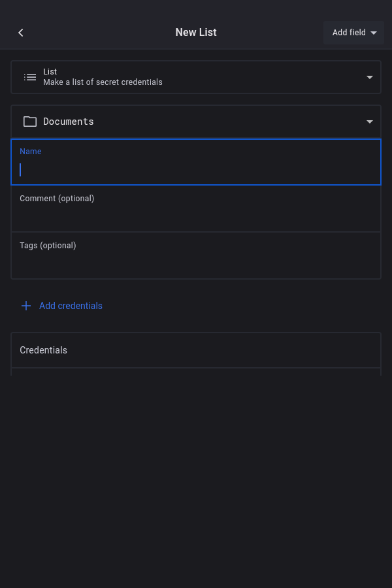The height and width of the screenshot is (588, 392).
Task: Select the Documents folder label
Action: click(x=69, y=122)
